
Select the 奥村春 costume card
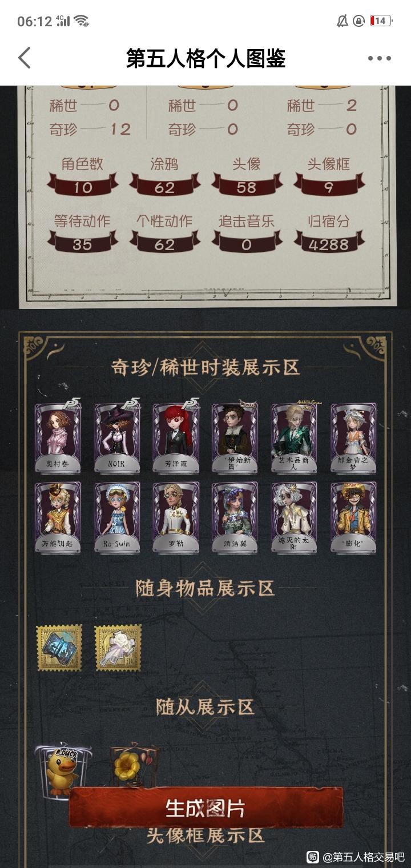(x=58, y=437)
